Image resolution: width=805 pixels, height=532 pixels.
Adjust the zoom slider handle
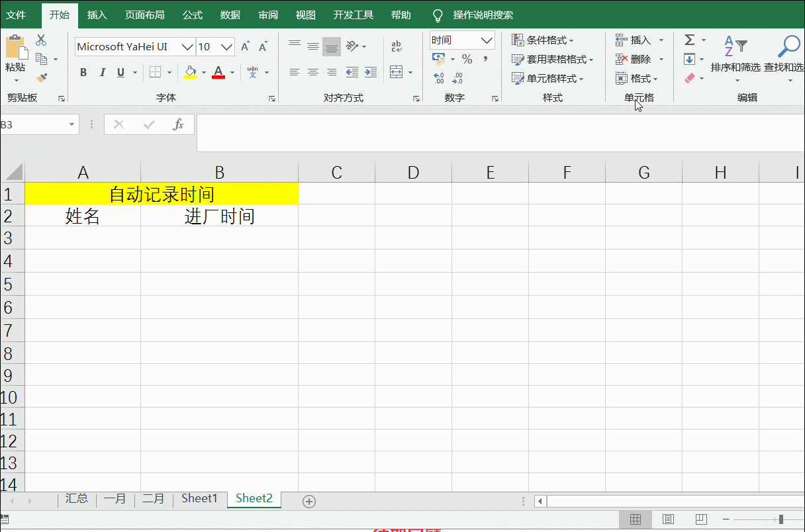[782, 519]
